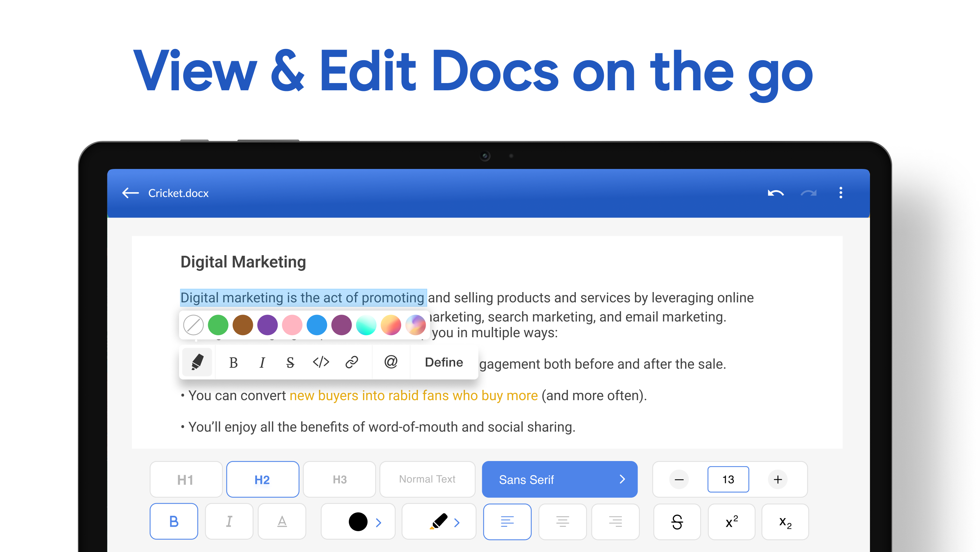Pick the blue highlight color

[x=317, y=325]
